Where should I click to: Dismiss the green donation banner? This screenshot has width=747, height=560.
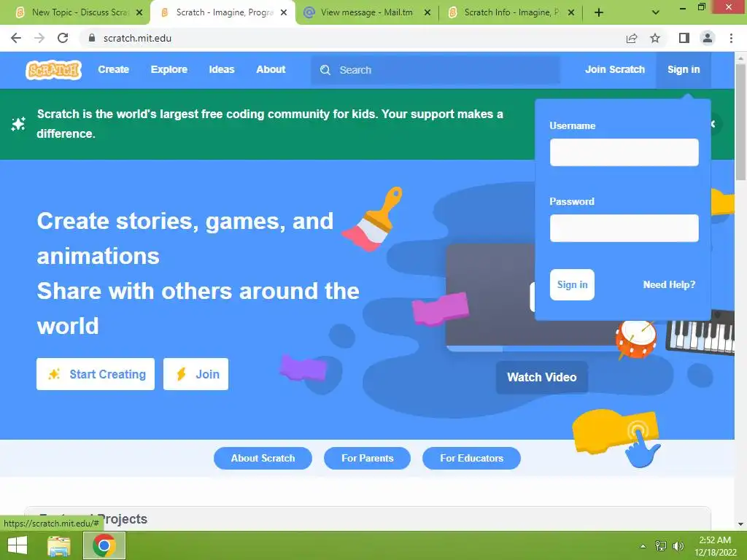click(x=713, y=124)
